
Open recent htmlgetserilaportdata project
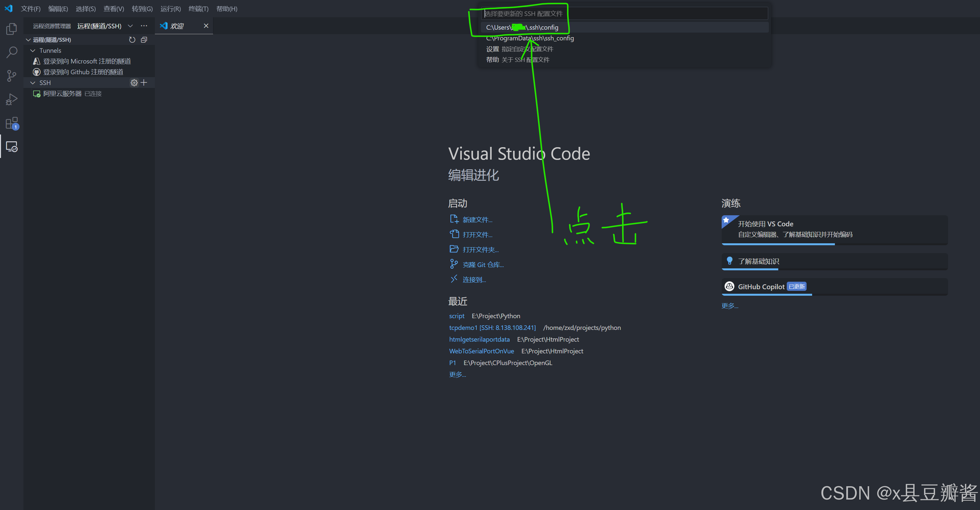479,339
